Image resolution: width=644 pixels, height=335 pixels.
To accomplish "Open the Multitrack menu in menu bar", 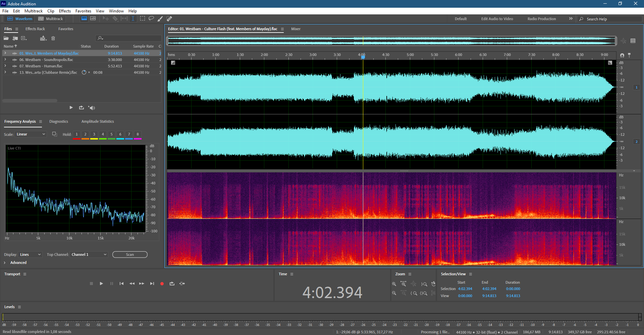I will click(x=34, y=11).
